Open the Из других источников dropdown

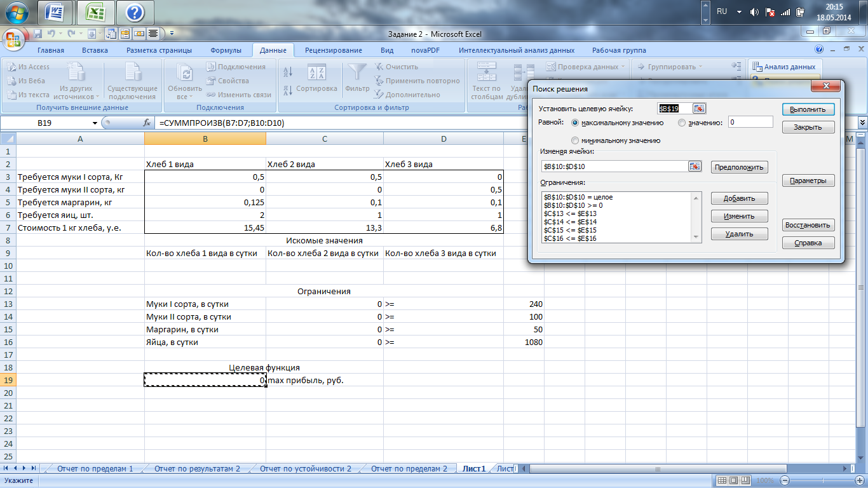click(x=76, y=81)
